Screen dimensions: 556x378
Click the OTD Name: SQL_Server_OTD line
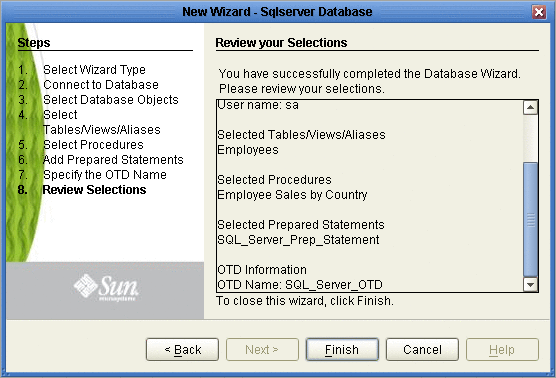coord(300,285)
